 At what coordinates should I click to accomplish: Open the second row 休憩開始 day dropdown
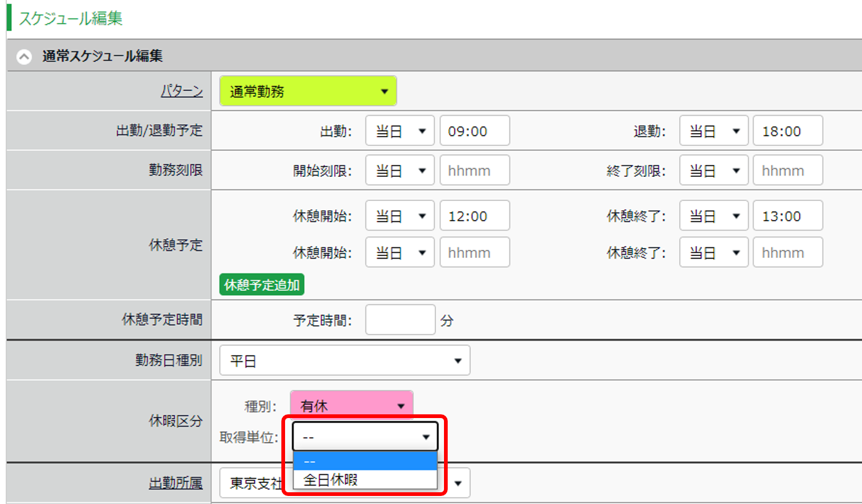coord(399,252)
